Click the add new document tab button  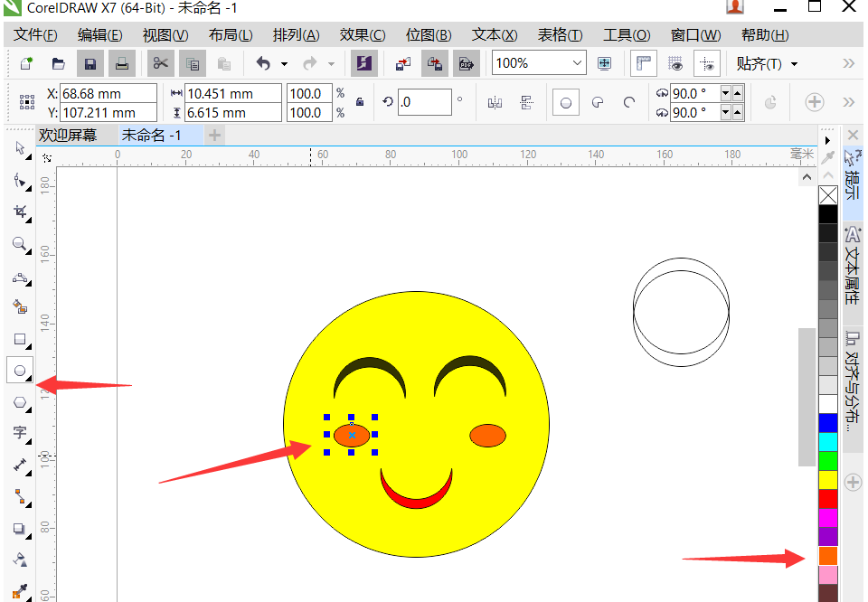point(214,135)
